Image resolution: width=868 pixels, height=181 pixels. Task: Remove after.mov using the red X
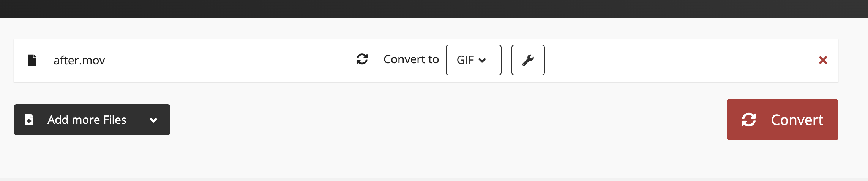pos(823,60)
